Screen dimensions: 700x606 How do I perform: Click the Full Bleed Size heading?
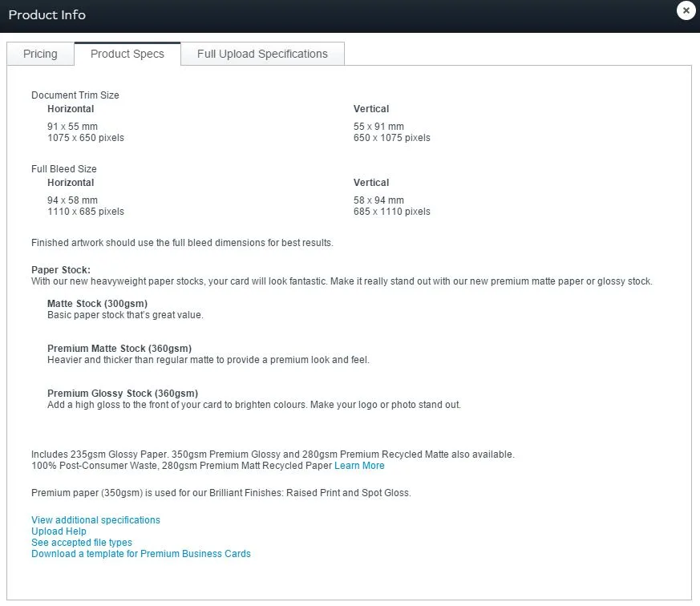pos(63,168)
